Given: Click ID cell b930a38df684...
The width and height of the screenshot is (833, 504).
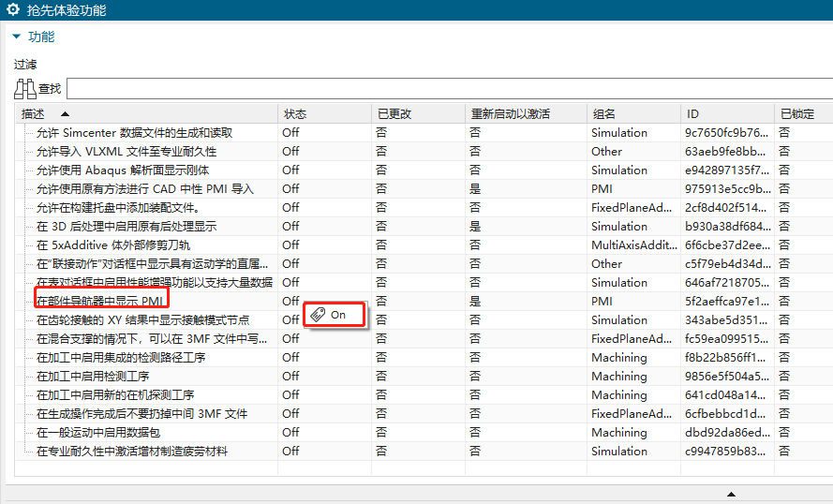Looking at the screenshot, I should coord(728,227).
